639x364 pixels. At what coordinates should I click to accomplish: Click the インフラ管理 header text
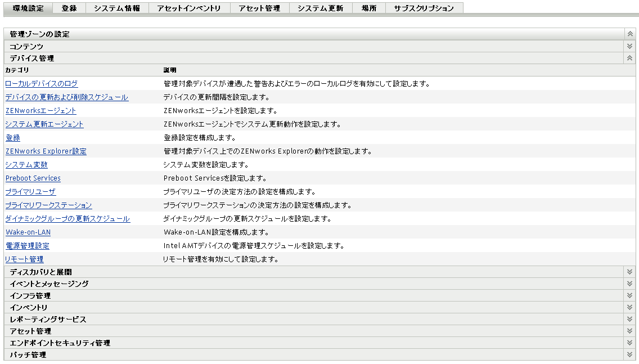(30, 295)
